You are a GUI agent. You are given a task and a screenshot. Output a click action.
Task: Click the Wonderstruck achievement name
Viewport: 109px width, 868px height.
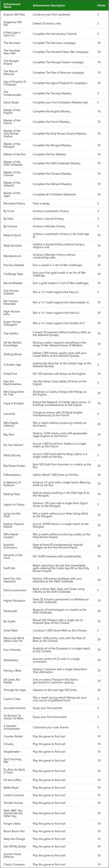pyautogui.click(x=13, y=256)
